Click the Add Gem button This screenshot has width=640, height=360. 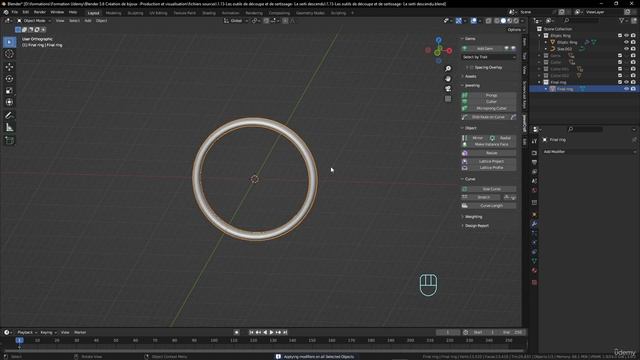coord(485,49)
